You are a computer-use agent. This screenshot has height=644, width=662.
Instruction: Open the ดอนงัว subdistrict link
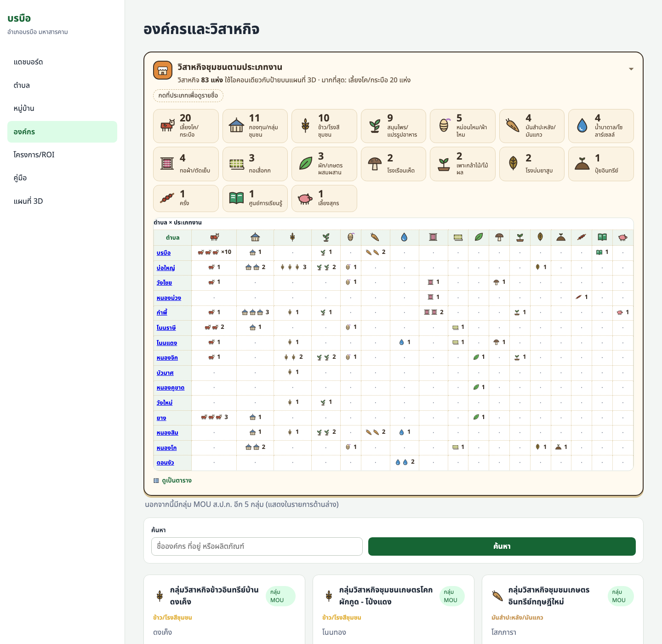click(x=165, y=463)
